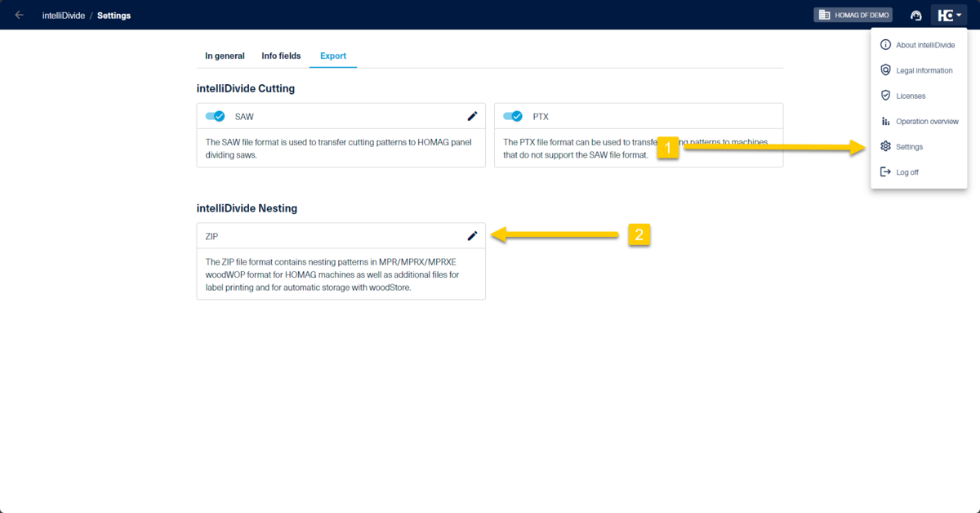This screenshot has height=513, width=980.
Task: Click the cloud icon in the header
Action: 915,14
